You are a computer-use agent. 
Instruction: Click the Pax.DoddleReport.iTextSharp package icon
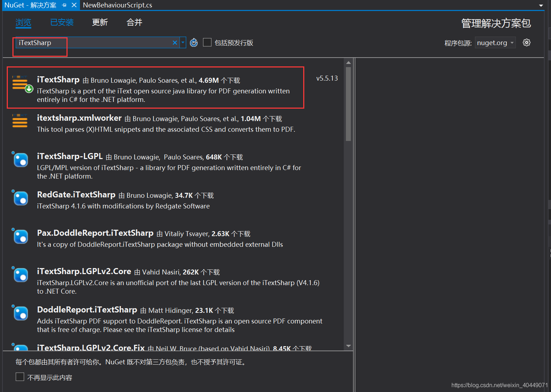(x=20, y=236)
